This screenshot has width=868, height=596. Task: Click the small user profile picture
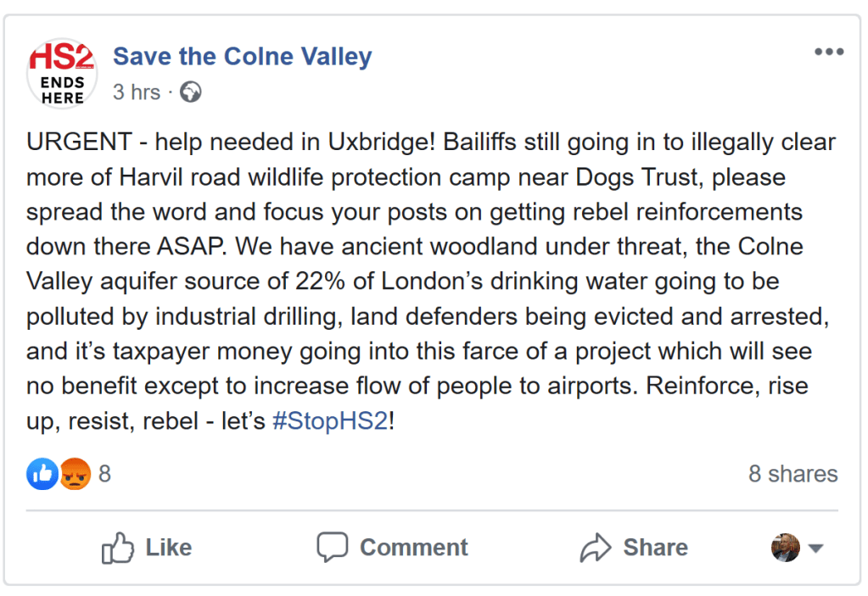coord(785,548)
